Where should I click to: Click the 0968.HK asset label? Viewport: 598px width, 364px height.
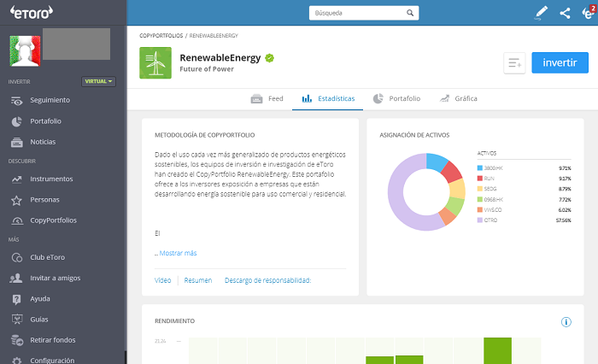pyautogui.click(x=494, y=200)
